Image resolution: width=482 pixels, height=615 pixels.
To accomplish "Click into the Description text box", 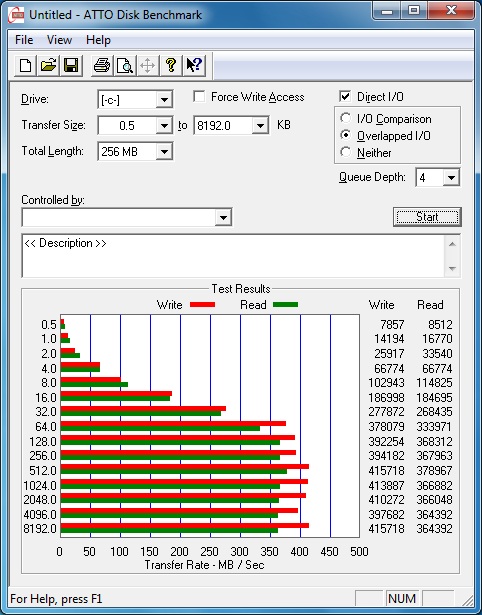I will [x=233, y=256].
